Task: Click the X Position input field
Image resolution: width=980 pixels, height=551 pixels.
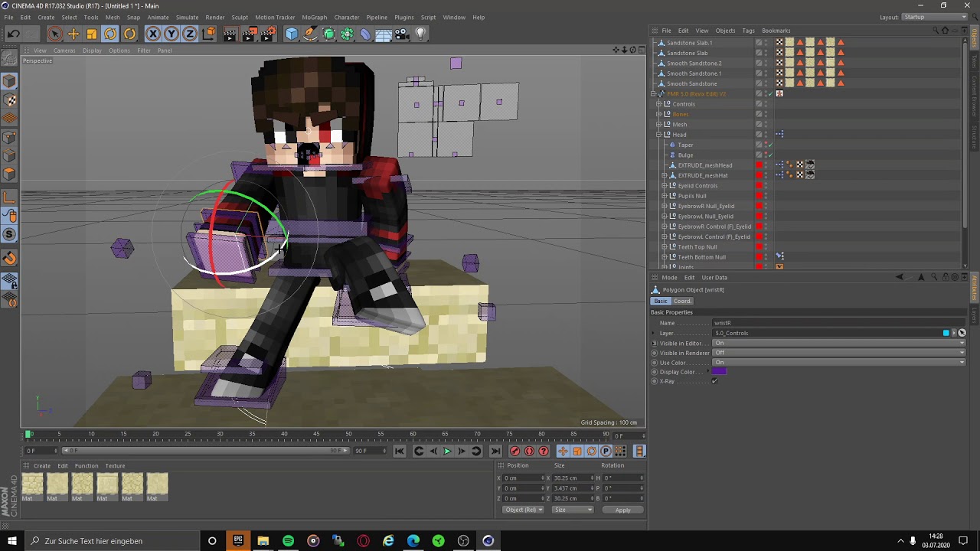Action: 524,478
